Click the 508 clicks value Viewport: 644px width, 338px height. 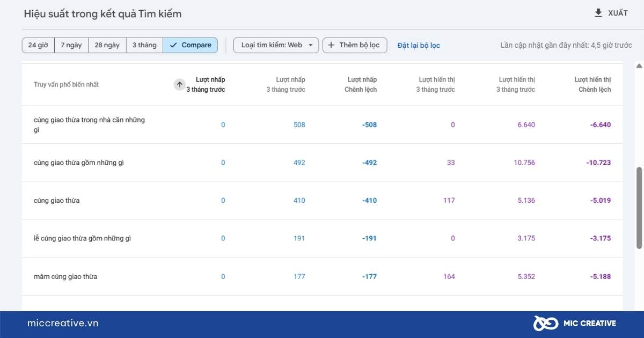click(x=299, y=125)
